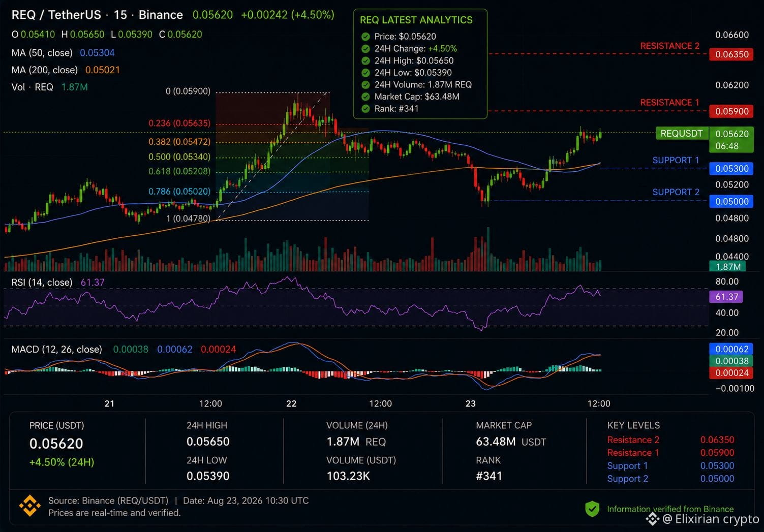Screen dimensions: 764x532
Task: Click the green 1.87M volume axis tag
Action: pos(728,267)
